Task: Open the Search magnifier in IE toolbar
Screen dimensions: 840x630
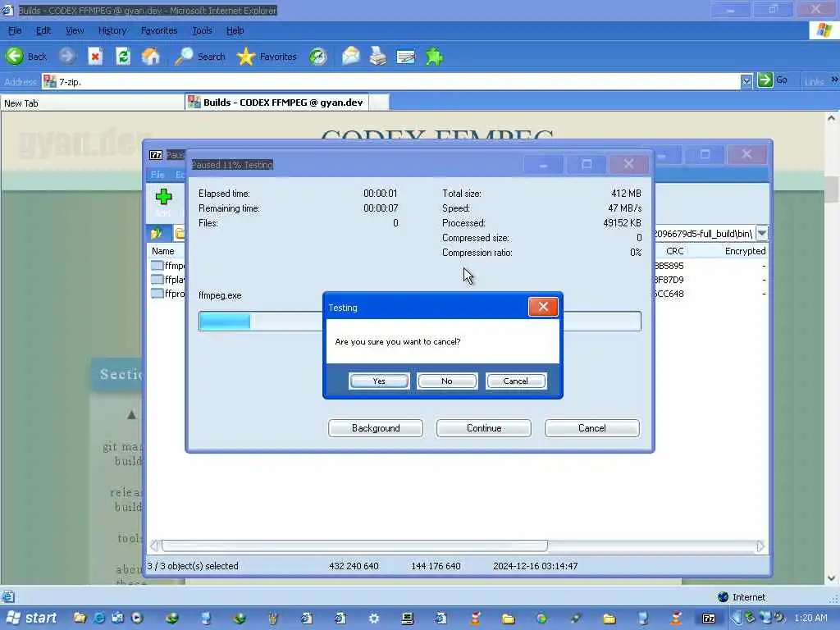Action: 185,57
